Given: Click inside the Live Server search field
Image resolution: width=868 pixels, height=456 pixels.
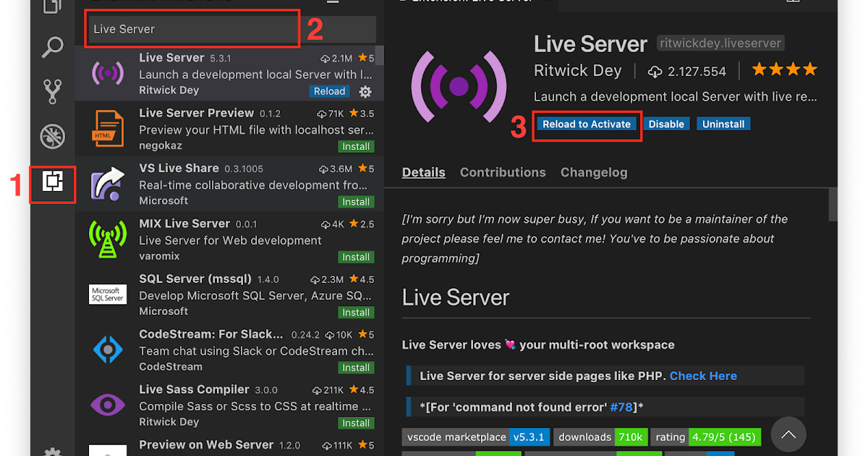Looking at the screenshot, I should click(192, 29).
